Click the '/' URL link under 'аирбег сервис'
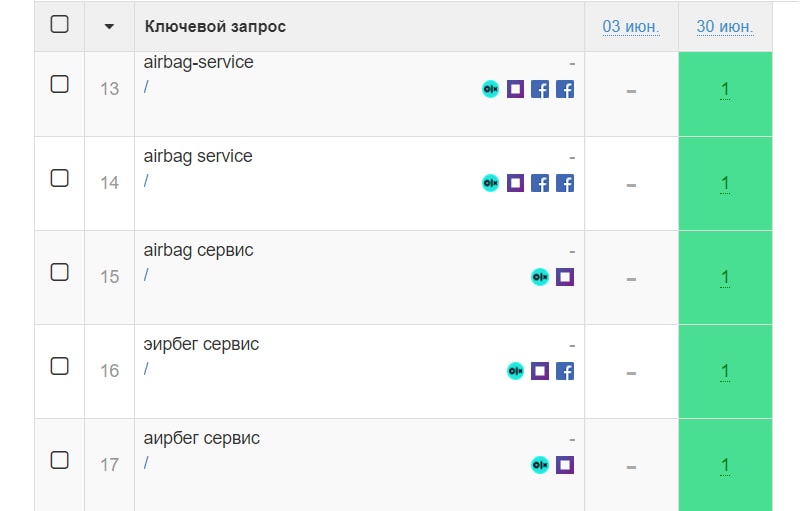800x511 pixels. tap(146, 462)
